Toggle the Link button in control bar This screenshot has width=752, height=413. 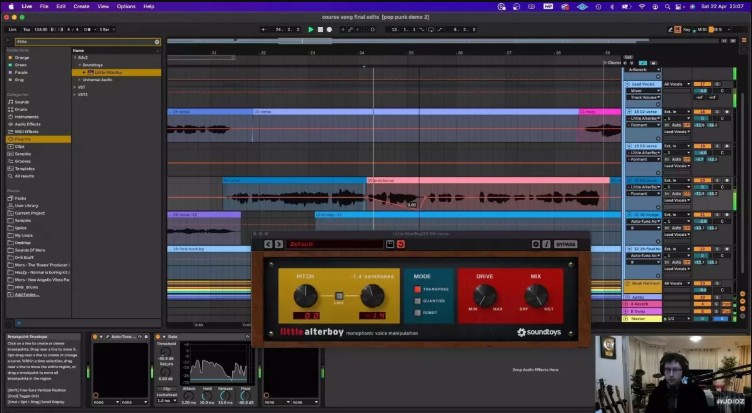12,29
